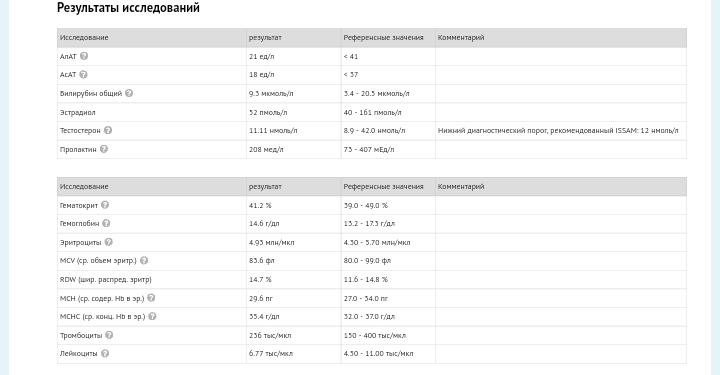Click the результат header in second table
The width and height of the screenshot is (720, 375).
click(265, 187)
